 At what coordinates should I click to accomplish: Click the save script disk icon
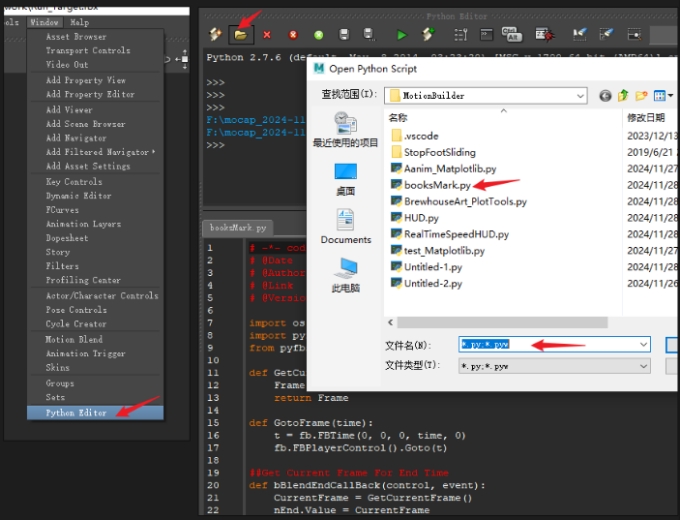tap(344, 34)
